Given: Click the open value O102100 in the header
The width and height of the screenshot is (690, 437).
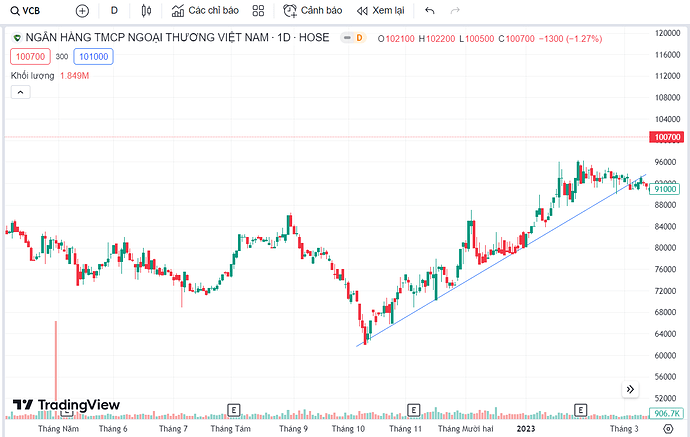Looking at the screenshot, I should 396,39.
